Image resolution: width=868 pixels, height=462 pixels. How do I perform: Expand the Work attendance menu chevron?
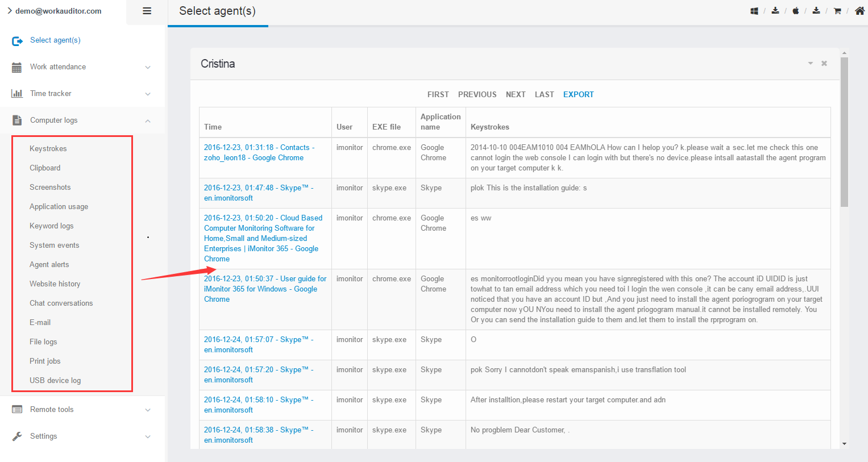pyautogui.click(x=148, y=67)
